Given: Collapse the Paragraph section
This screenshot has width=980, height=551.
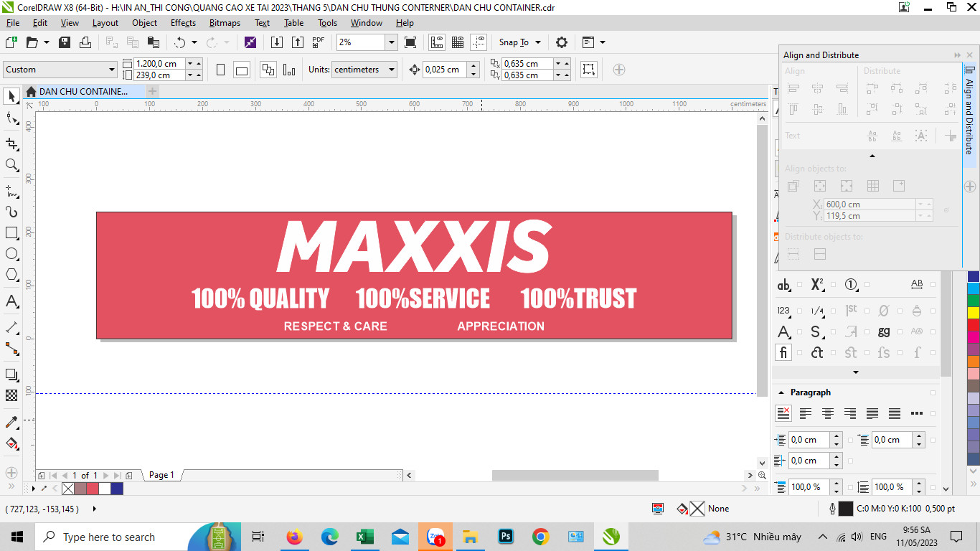Looking at the screenshot, I should pos(781,392).
